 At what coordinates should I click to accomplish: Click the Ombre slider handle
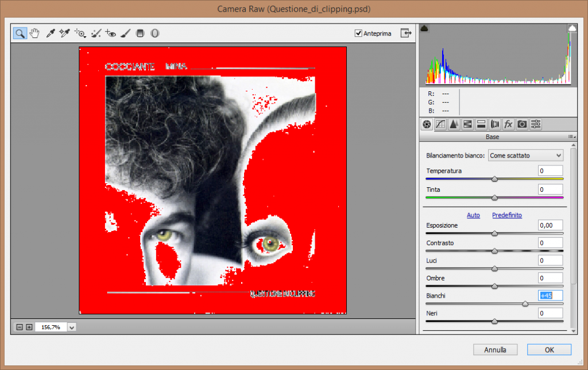pyautogui.click(x=494, y=286)
